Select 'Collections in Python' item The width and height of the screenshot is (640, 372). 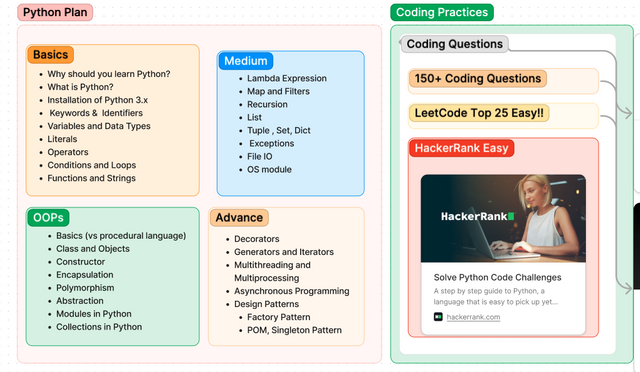[x=99, y=327]
